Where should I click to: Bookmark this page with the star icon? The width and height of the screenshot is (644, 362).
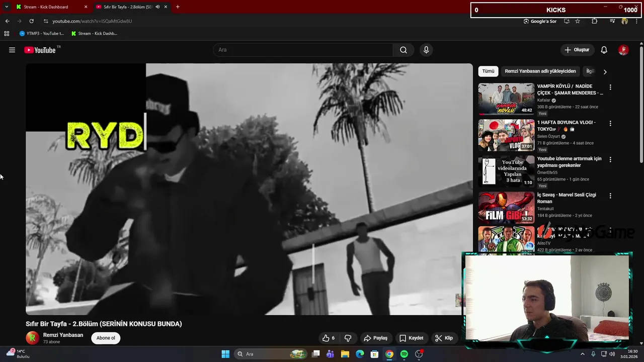[x=578, y=21]
